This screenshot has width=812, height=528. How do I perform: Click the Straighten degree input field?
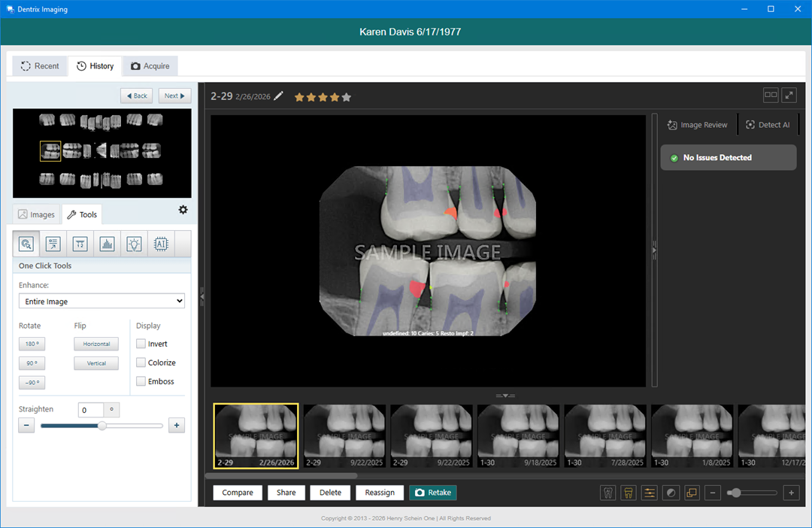point(91,410)
